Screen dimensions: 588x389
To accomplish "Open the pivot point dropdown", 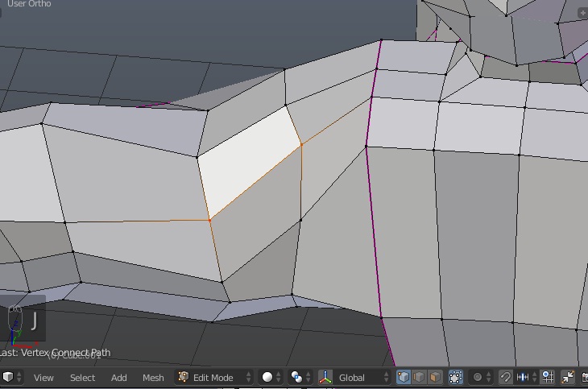I will pyautogui.click(x=301, y=377).
